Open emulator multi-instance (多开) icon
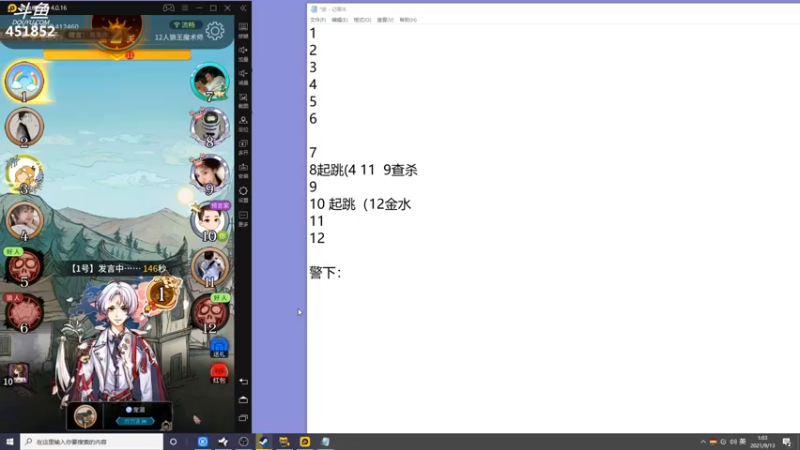The width and height of the screenshot is (800, 450). tap(243, 147)
